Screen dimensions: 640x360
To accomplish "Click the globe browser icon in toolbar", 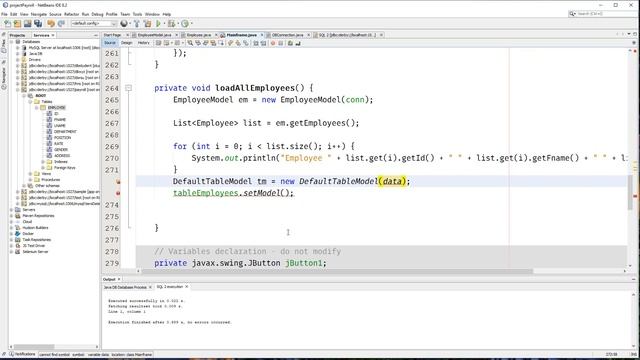I will pos(124,24).
